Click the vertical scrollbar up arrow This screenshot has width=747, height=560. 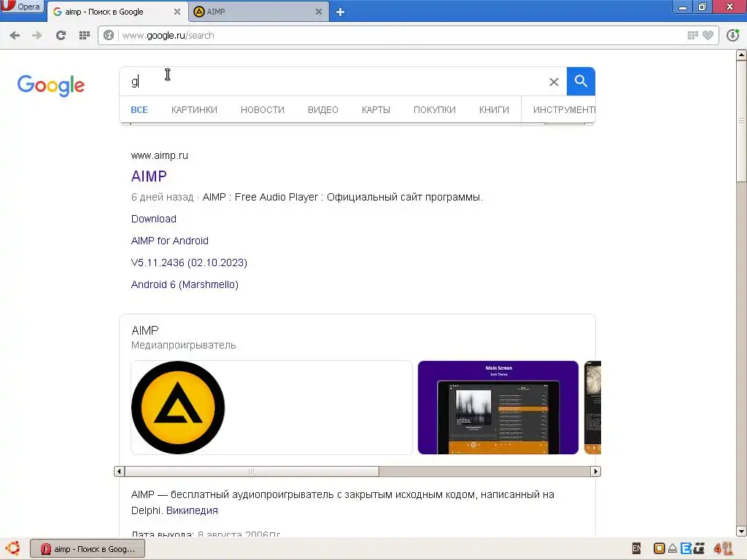[741, 55]
